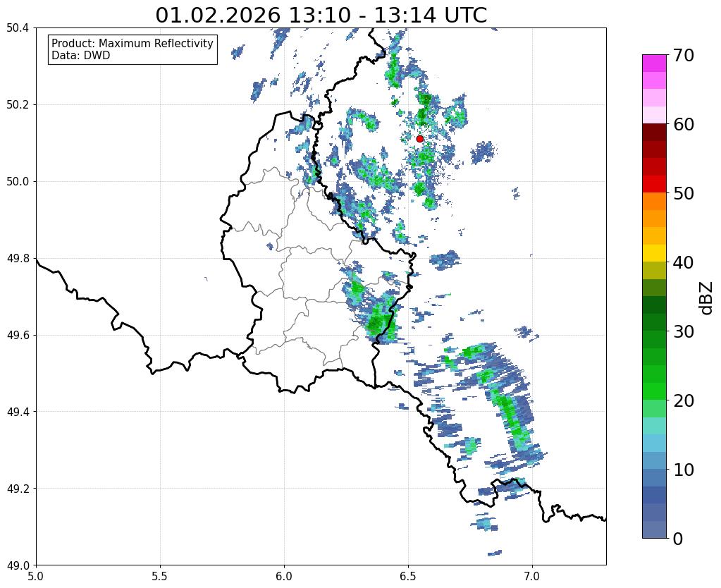This screenshot has height=588, width=721.
Task: Click the y-axis label 49.2
Action: [x=18, y=489]
